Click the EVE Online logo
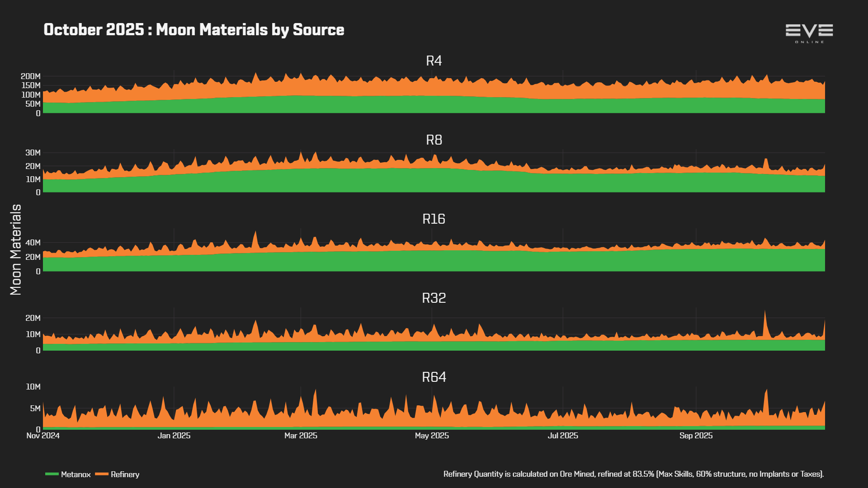Image resolution: width=868 pixels, height=488 pixels. pos(809,33)
